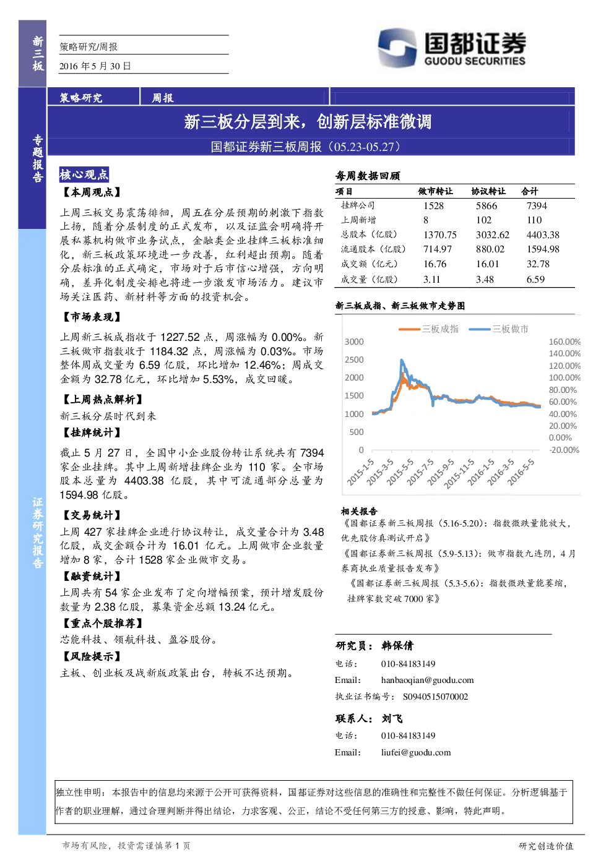Click the 成交额 value 32.78
The image size is (614, 868).
[x=538, y=264]
